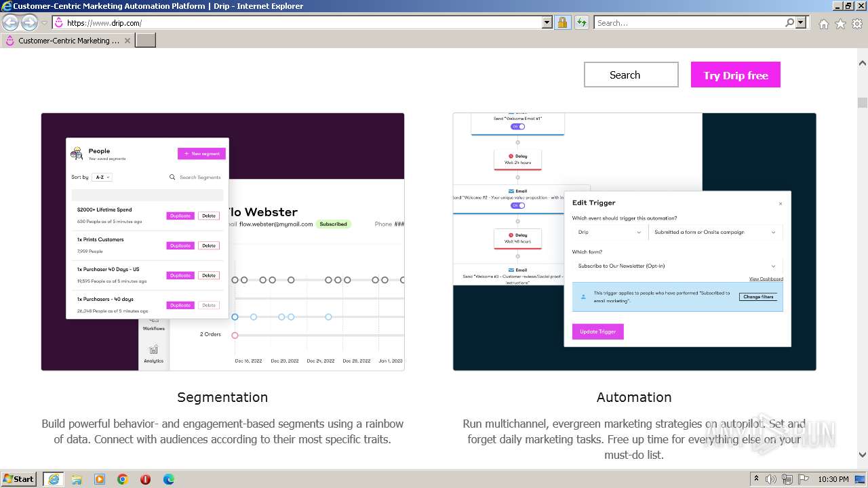Toggle the Welcome #2 email switch
Viewport: 868px width, 488px height.
(x=518, y=205)
